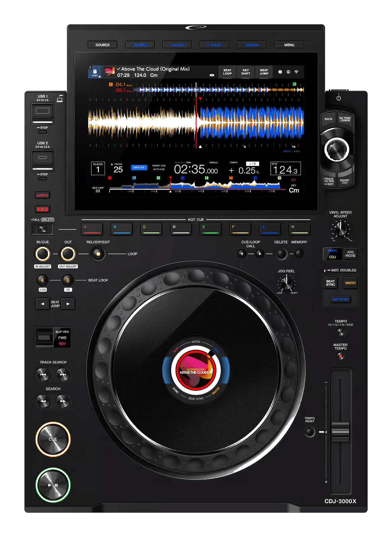Tap the GATE CUE button on the screen
The height and width of the screenshot is (537, 392).
pyautogui.click(x=139, y=167)
